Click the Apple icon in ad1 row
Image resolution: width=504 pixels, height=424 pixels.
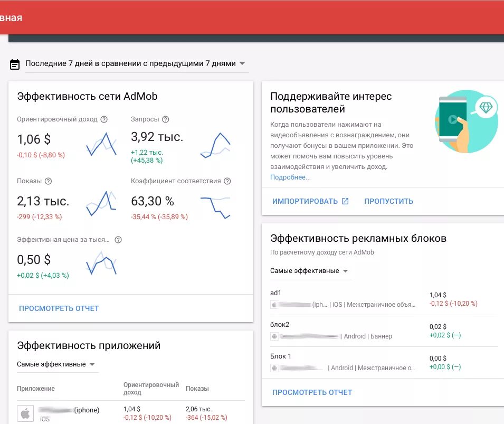[274, 305]
